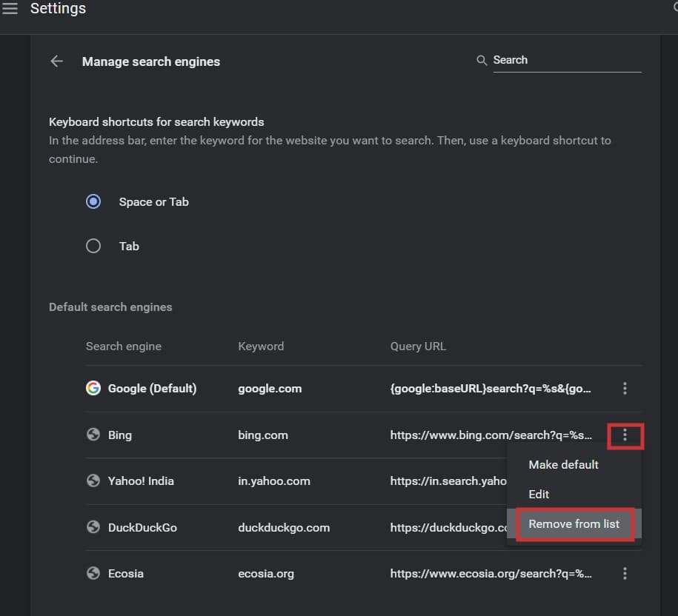The image size is (678, 616).
Task: Click the globe icon next to DuckDuckGo
Action: [93, 527]
